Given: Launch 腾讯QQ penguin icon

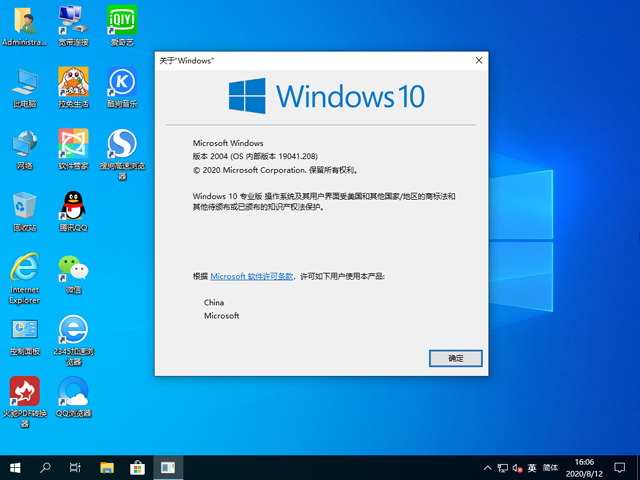Looking at the screenshot, I should pyautogui.click(x=73, y=212).
